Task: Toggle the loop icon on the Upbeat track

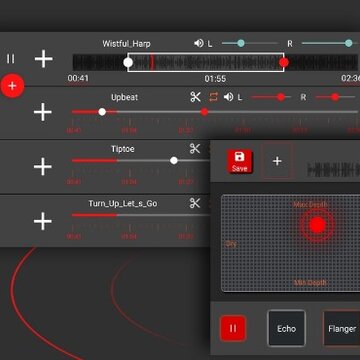Action: pos(213,97)
